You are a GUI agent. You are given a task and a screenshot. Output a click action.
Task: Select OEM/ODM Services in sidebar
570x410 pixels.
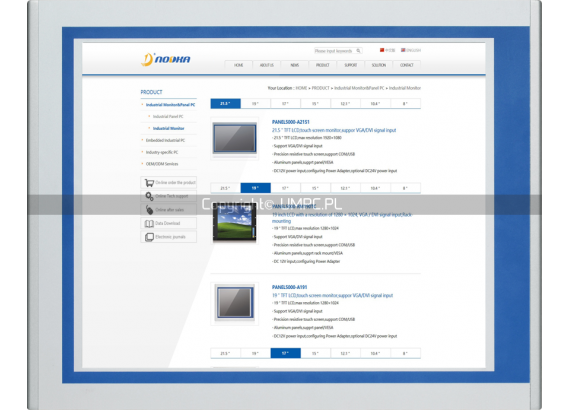[162, 164]
